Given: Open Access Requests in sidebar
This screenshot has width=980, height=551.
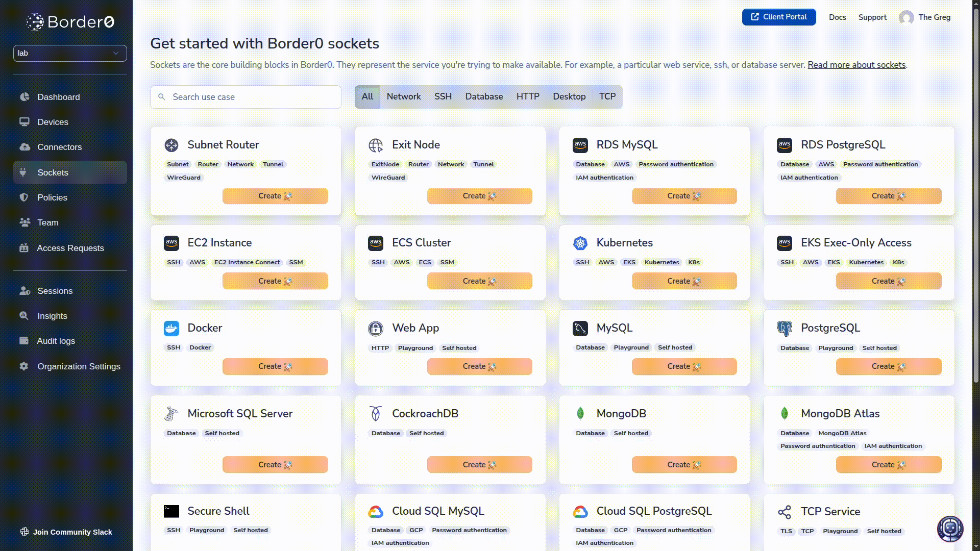Looking at the screenshot, I should tap(70, 248).
